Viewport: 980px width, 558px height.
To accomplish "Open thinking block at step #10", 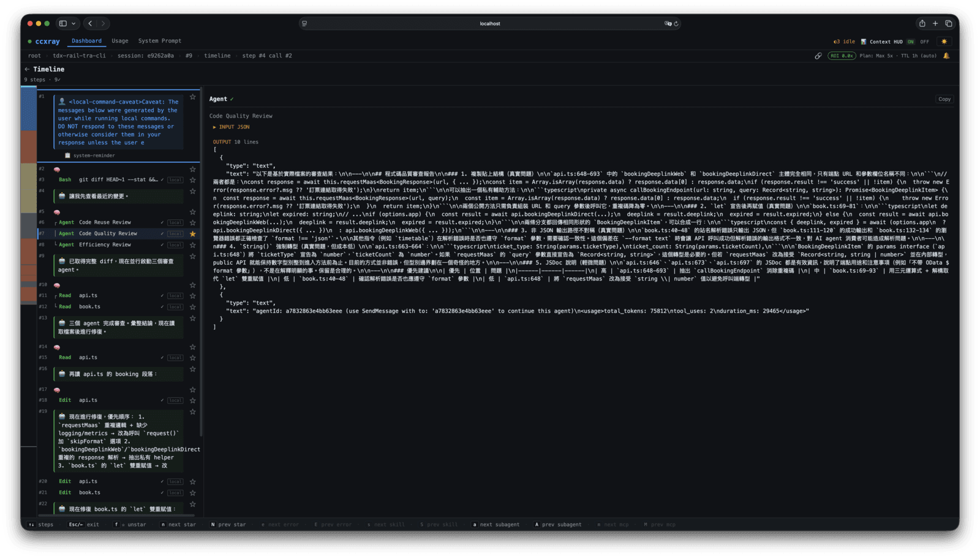I will pos(57,285).
